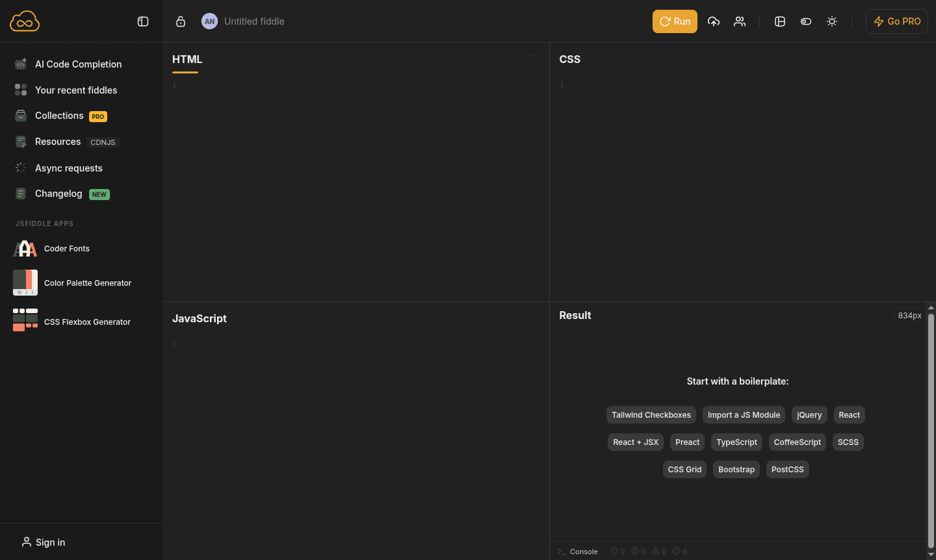Rename the Untitled fiddle title field
Image resolution: width=936 pixels, height=560 pixels.
pyautogui.click(x=254, y=21)
